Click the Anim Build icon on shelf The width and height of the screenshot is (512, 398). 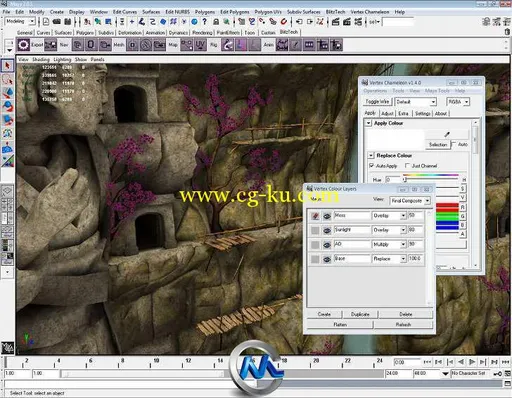282,45
